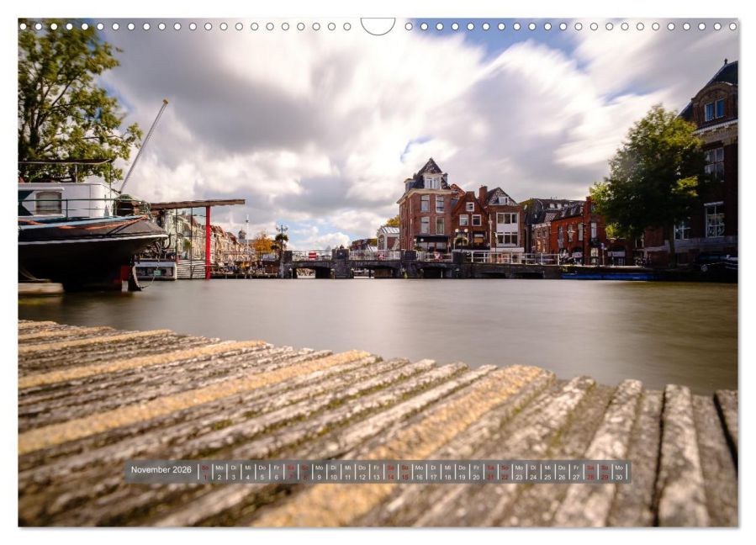Screen dimensions: 756x545
Task: Select Friday 13 in the calendar strip
Action: (377, 472)
